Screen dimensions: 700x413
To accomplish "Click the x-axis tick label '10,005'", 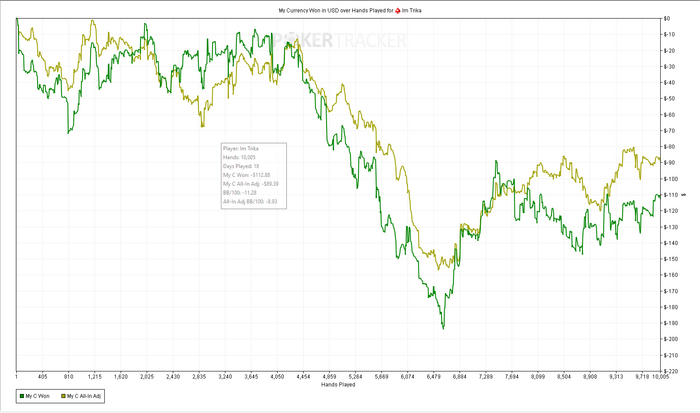I will click(x=661, y=377).
